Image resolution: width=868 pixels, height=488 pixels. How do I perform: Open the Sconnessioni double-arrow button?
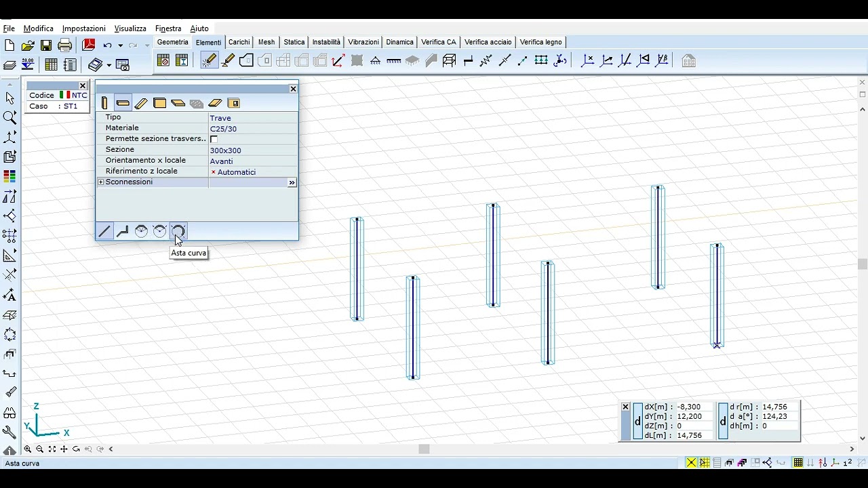pos(292,183)
